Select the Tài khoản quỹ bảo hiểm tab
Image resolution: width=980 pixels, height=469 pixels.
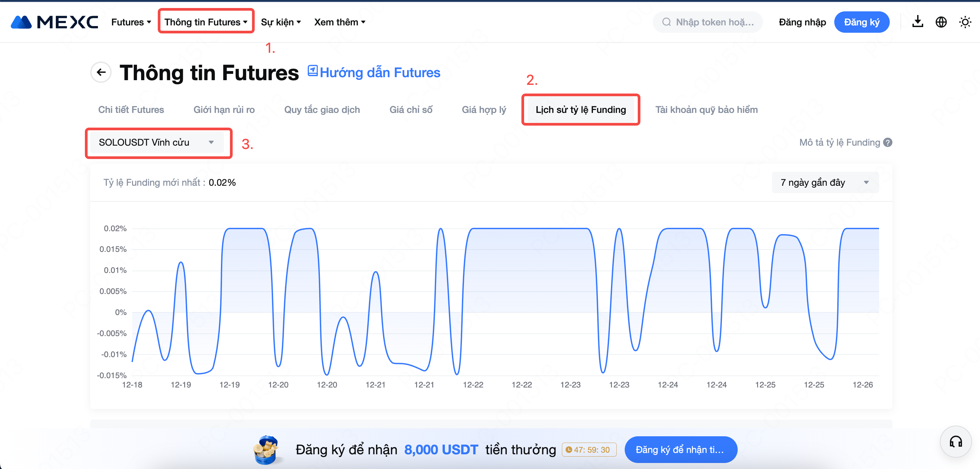(x=706, y=110)
